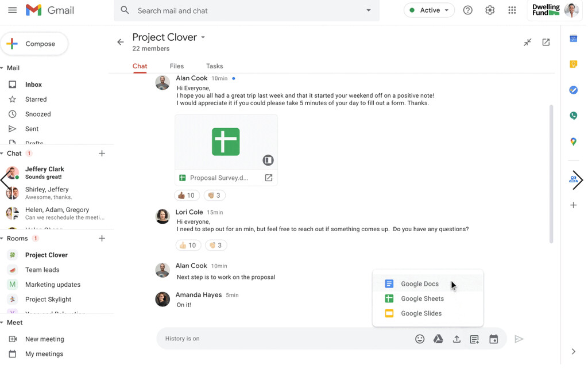Toggle clap reaction on Lori's message
Image resolution: width=588 pixels, height=368 pixels.
(216, 245)
